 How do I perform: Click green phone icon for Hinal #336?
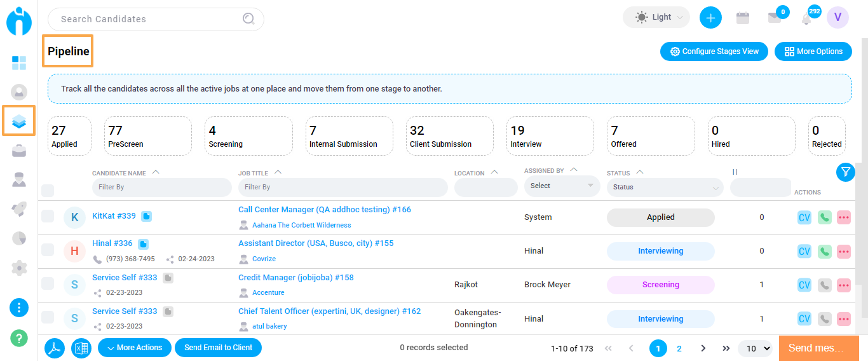[x=824, y=251]
